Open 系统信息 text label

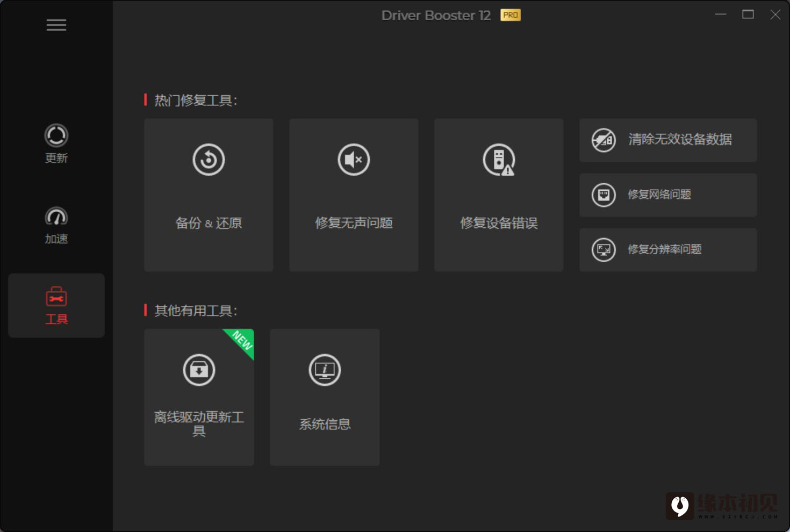(325, 424)
